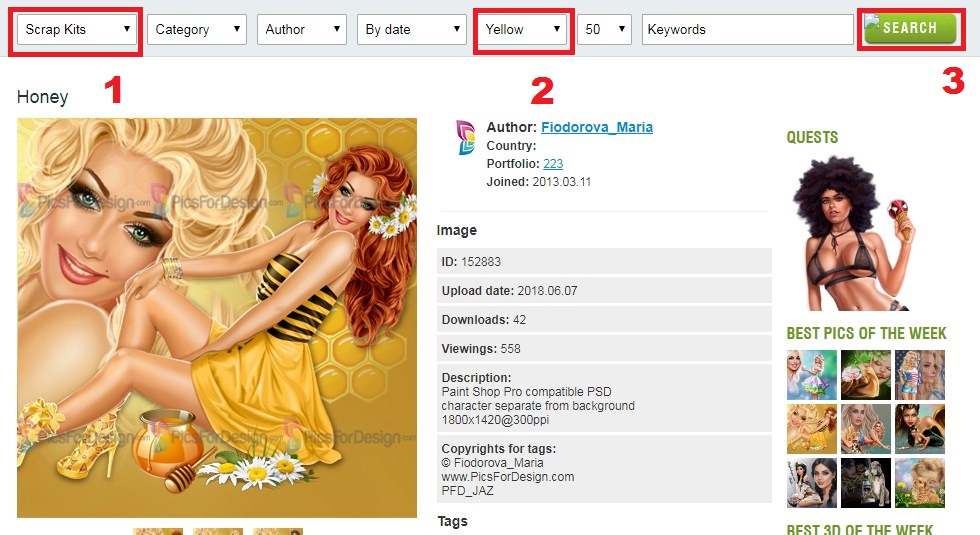Image resolution: width=980 pixels, height=535 pixels.
Task: Click the www.PicsForDesign.com copyright text
Action: point(508,477)
